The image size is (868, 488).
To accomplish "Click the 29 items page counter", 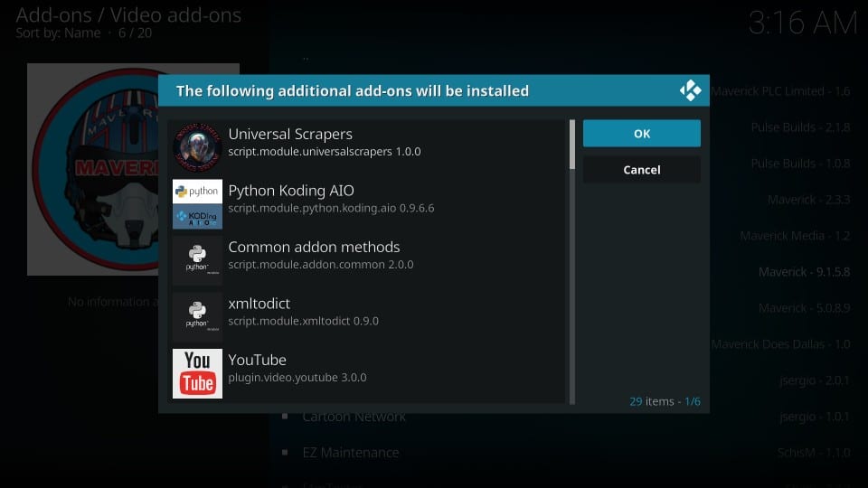I will 665,401.
